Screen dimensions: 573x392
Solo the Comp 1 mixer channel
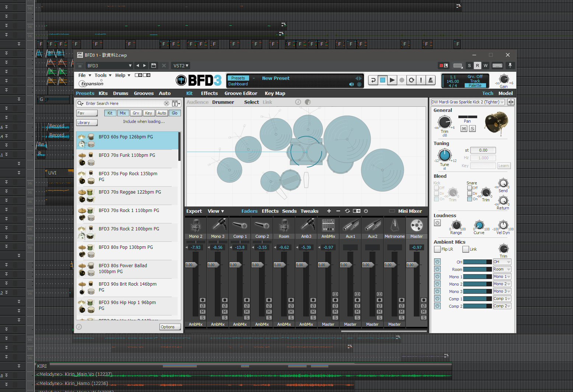point(247,318)
